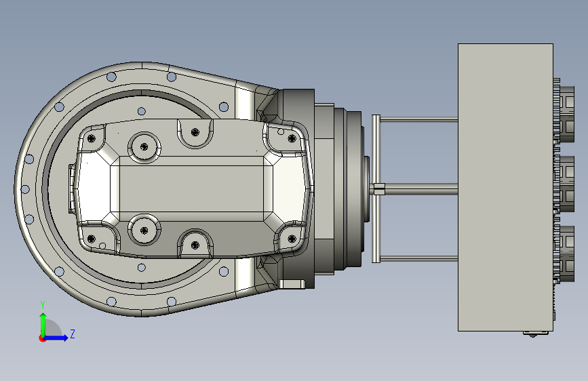
Task: Click the blue Z axis arrow of triad
Action: [56, 338]
